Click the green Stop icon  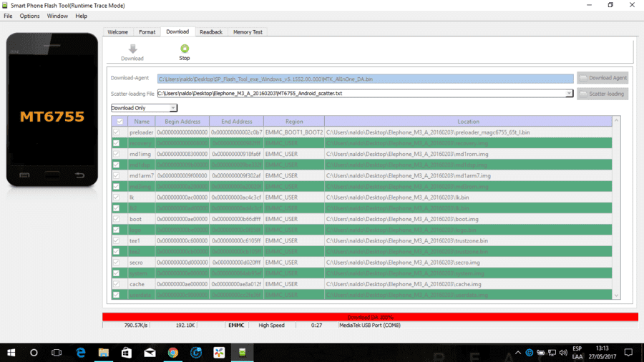click(185, 49)
